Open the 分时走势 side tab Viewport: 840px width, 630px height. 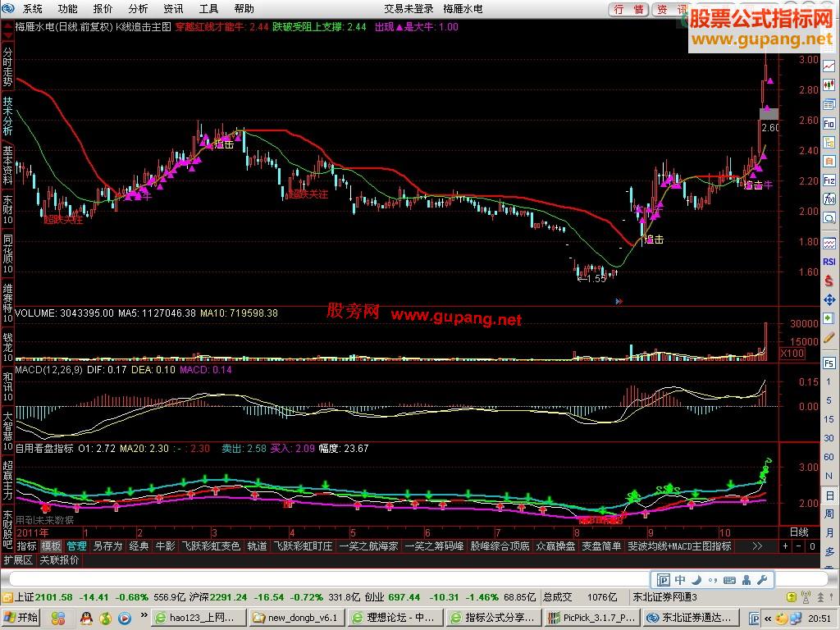click(7, 67)
